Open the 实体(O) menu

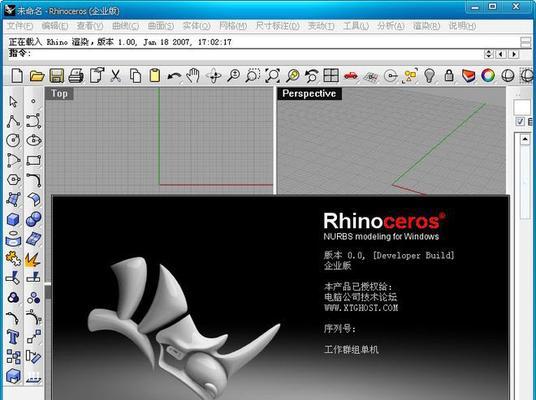(196, 26)
